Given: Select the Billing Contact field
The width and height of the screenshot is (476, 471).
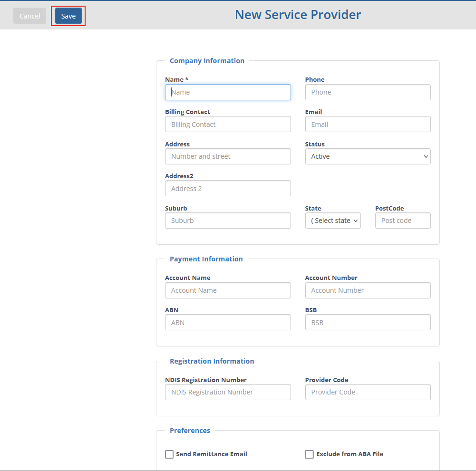Looking at the screenshot, I should [x=228, y=124].
